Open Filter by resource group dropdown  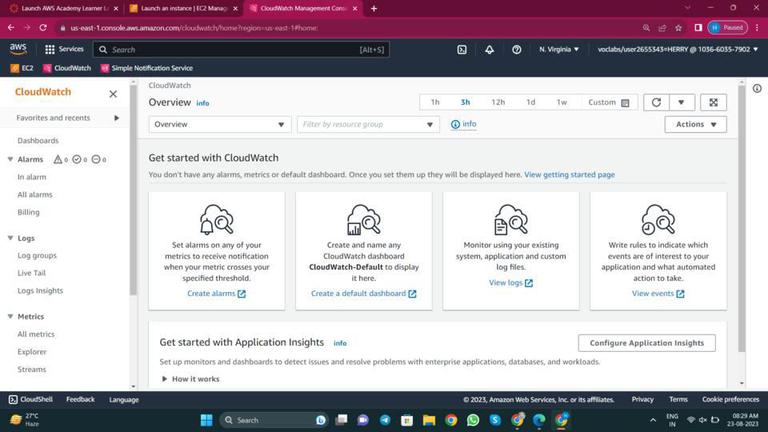(368, 124)
